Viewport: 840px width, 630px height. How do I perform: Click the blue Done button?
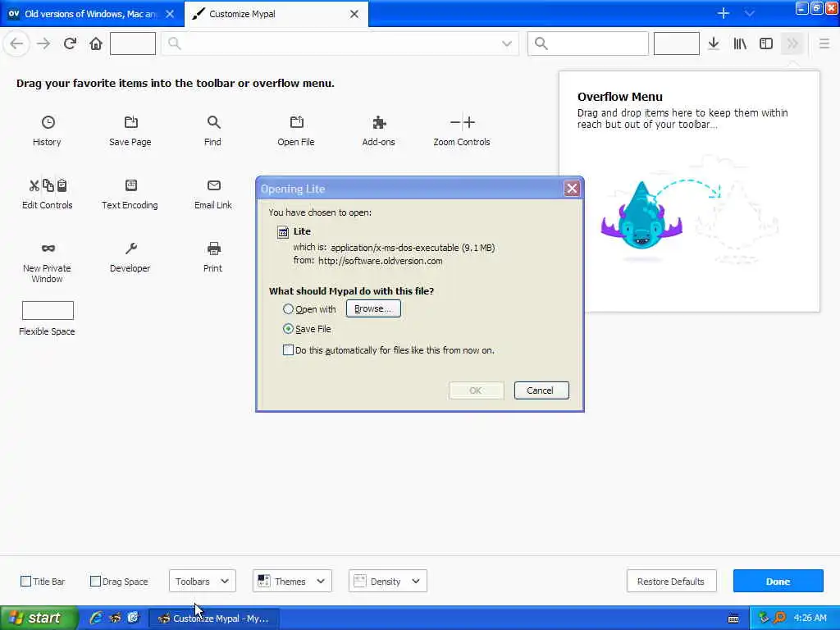pos(778,582)
